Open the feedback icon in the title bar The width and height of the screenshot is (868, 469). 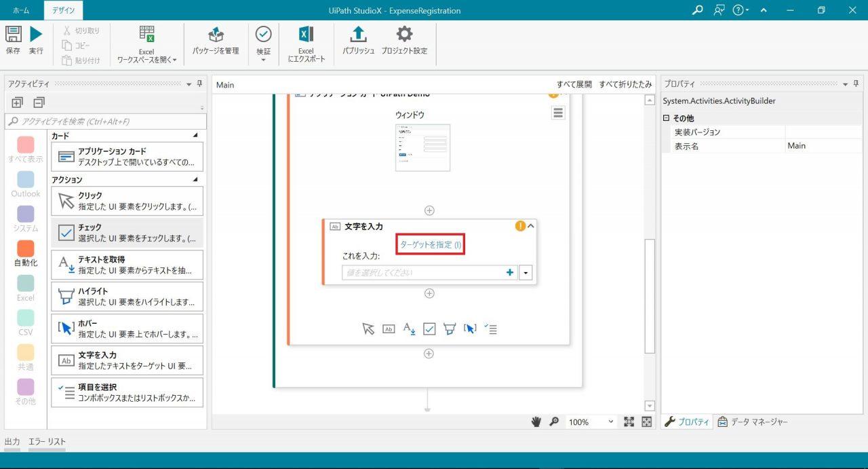tap(719, 10)
